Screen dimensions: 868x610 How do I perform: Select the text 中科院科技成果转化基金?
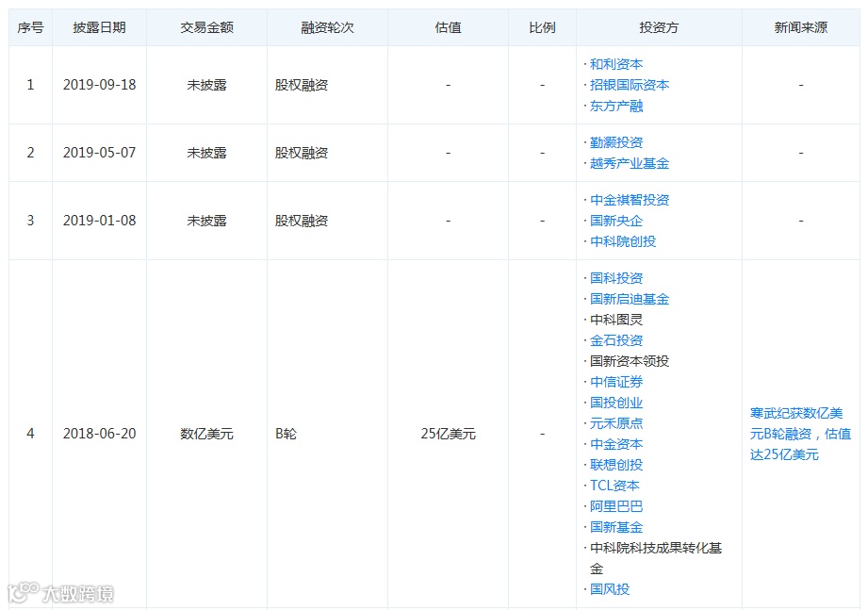(x=656, y=558)
